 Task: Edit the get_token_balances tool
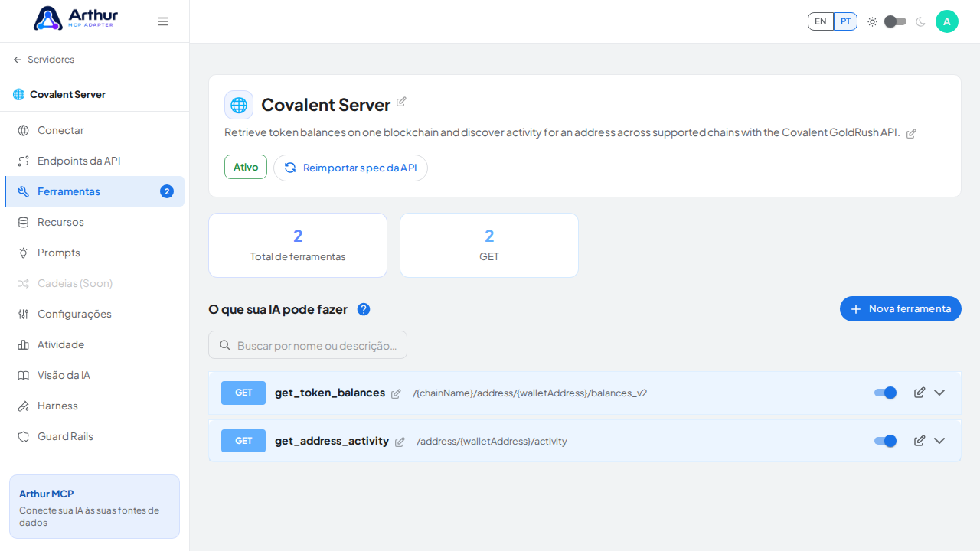[920, 393]
